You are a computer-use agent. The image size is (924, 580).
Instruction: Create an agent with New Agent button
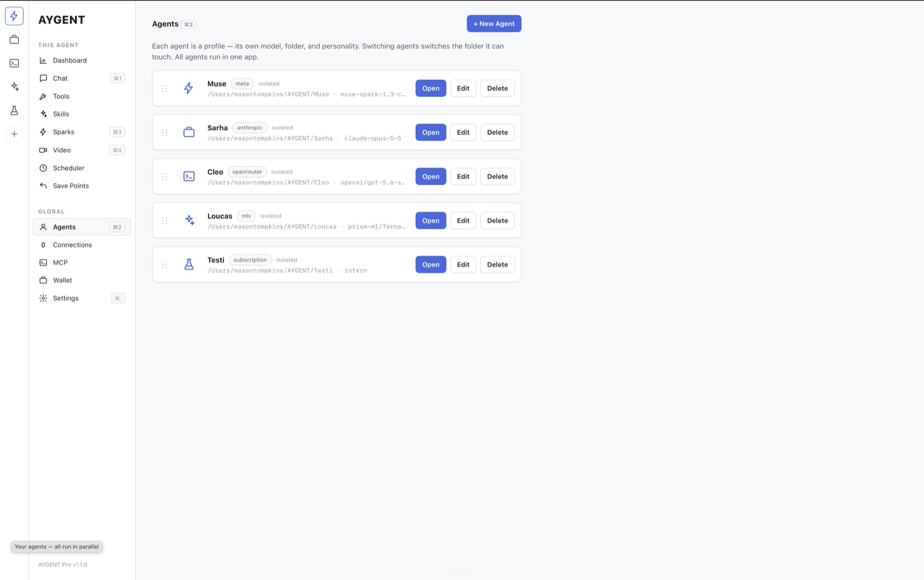pyautogui.click(x=494, y=24)
